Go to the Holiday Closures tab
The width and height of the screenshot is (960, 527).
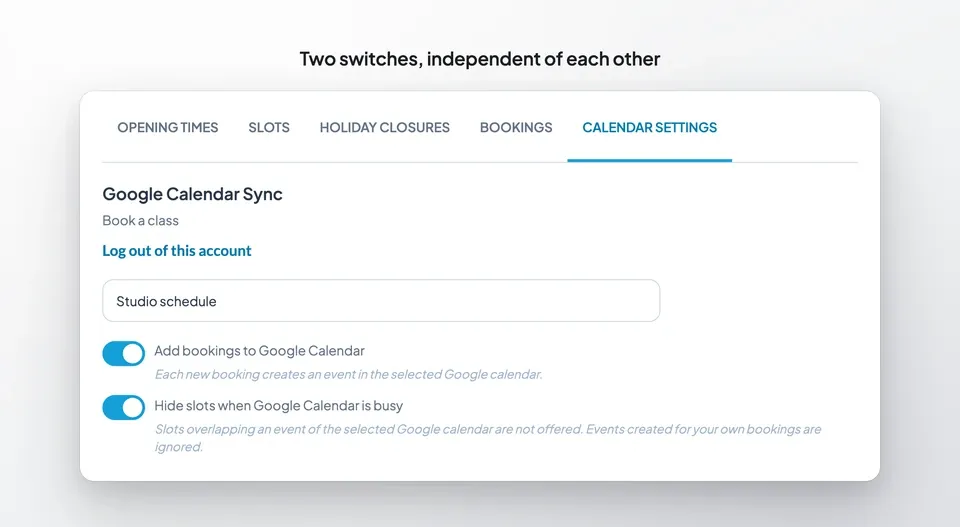[384, 127]
